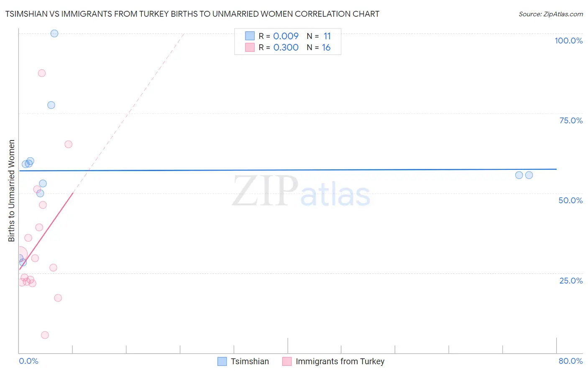
Task: Click the pink data point near 87%
Action: [x=42, y=73]
